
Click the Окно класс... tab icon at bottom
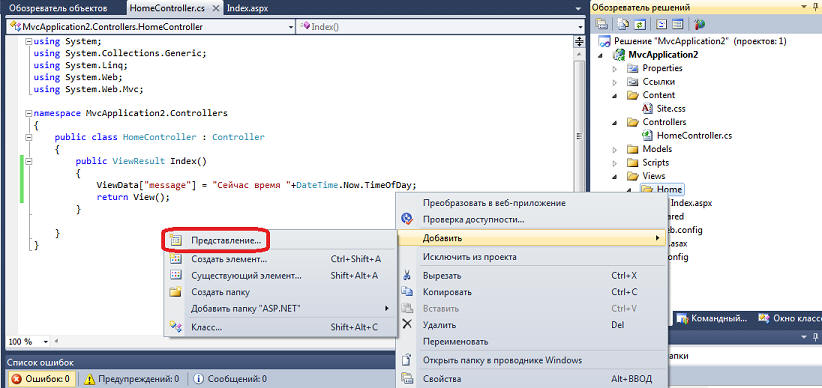point(765,318)
